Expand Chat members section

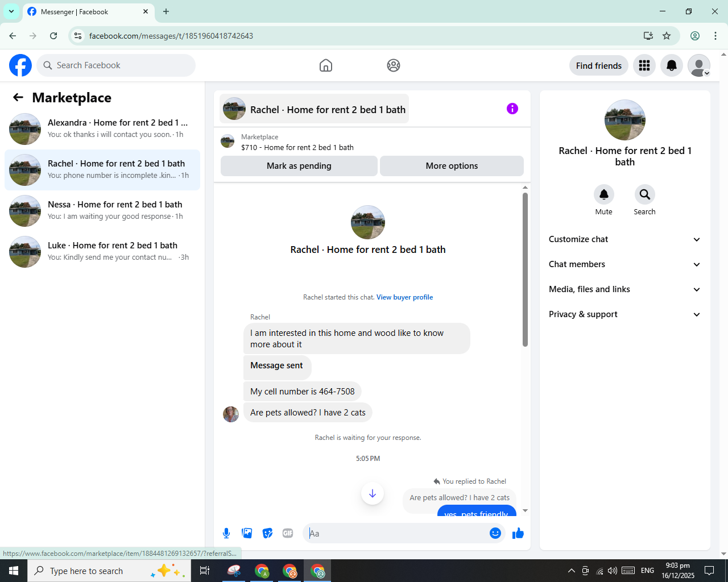pos(624,264)
